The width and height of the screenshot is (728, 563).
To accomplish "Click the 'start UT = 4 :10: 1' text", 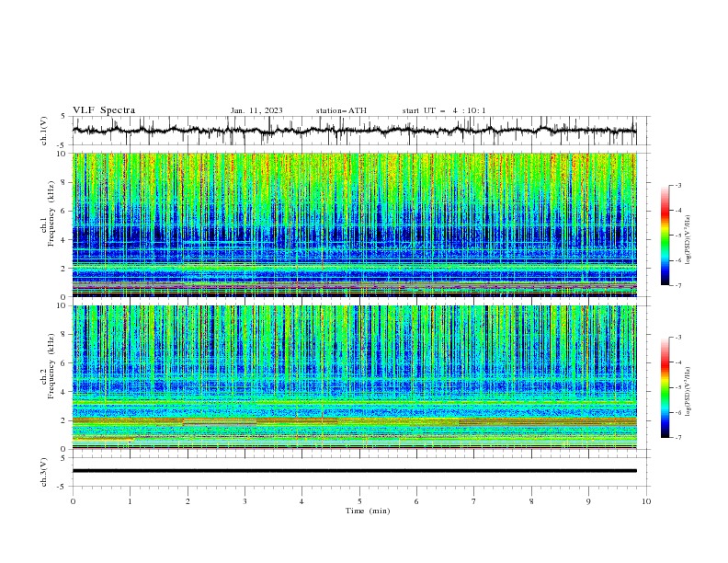I will [x=444, y=110].
